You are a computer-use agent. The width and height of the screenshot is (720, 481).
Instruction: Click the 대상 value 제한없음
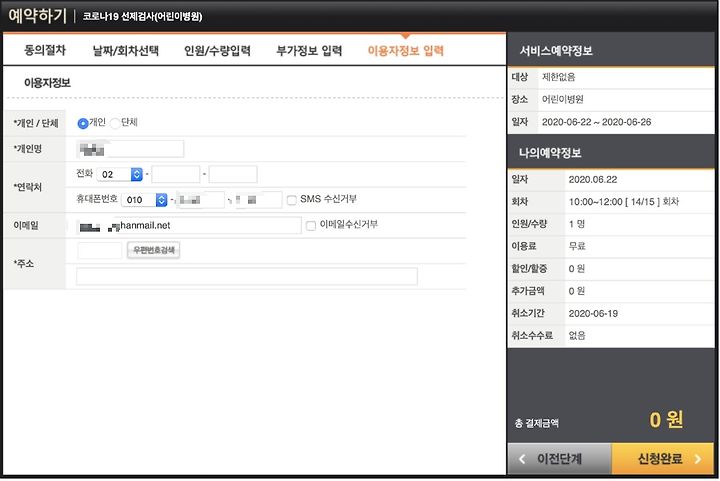(x=558, y=77)
